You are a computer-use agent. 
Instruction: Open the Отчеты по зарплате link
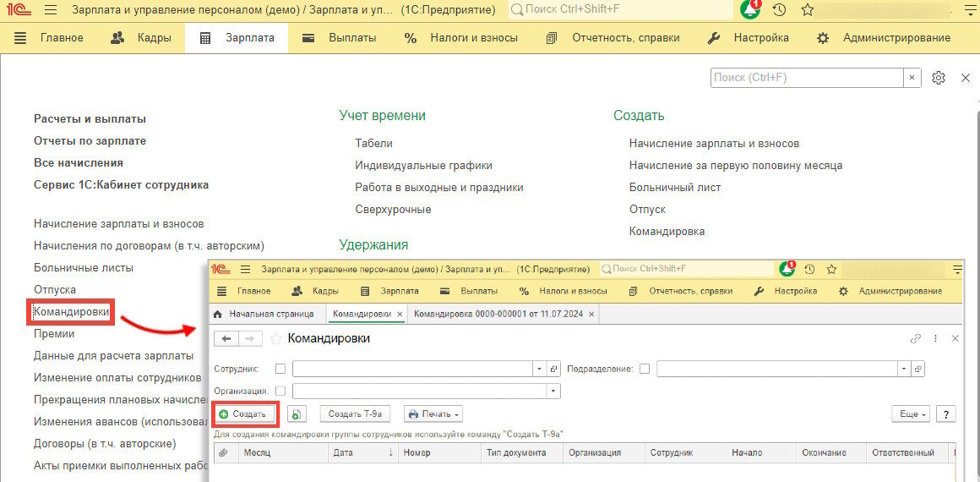90,141
